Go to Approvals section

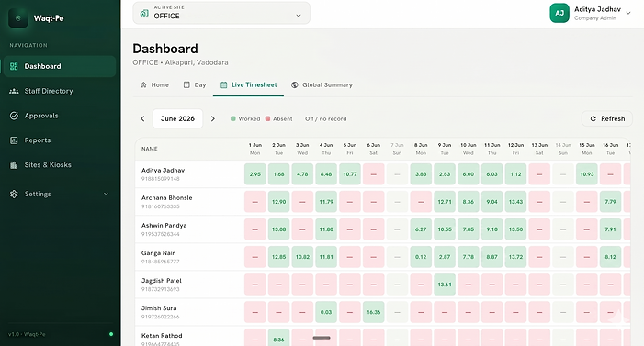pyautogui.click(x=60, y=116)
